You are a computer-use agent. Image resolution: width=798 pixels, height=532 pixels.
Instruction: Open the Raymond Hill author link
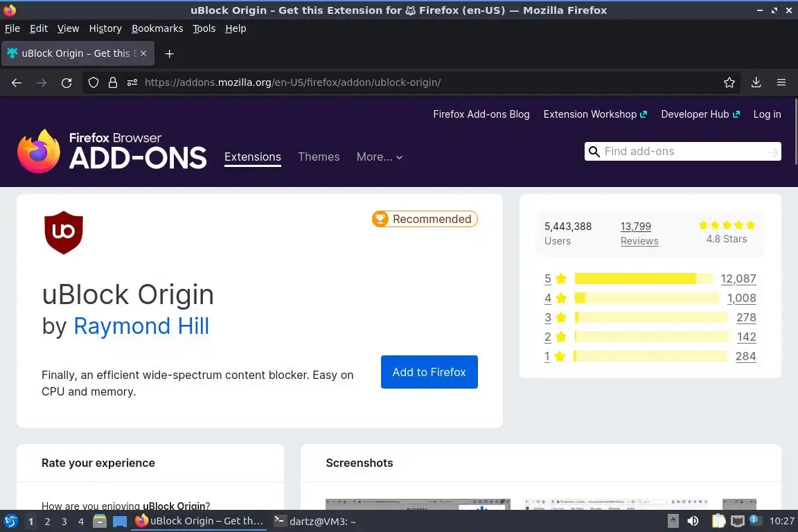[x=141, y=326]
